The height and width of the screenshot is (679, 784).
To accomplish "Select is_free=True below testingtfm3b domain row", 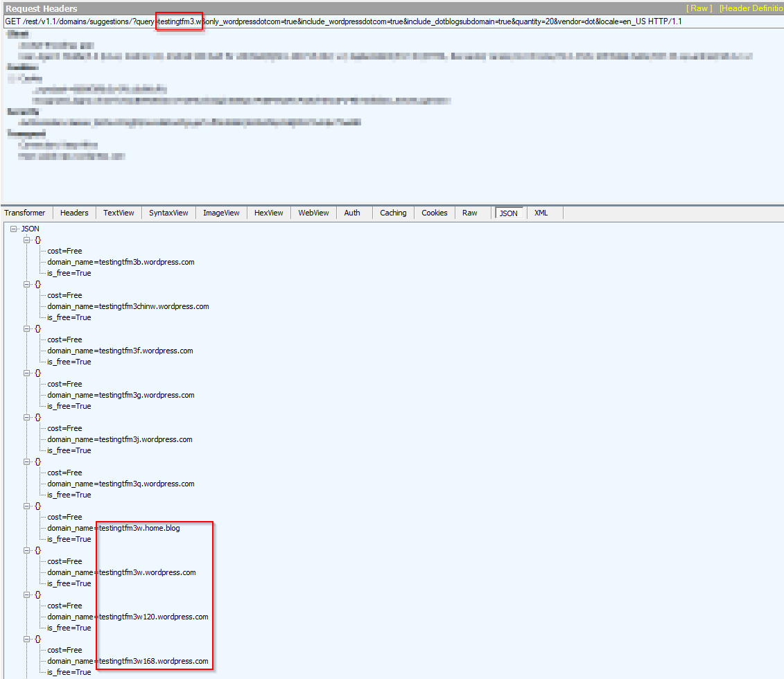I will (69, 273).
